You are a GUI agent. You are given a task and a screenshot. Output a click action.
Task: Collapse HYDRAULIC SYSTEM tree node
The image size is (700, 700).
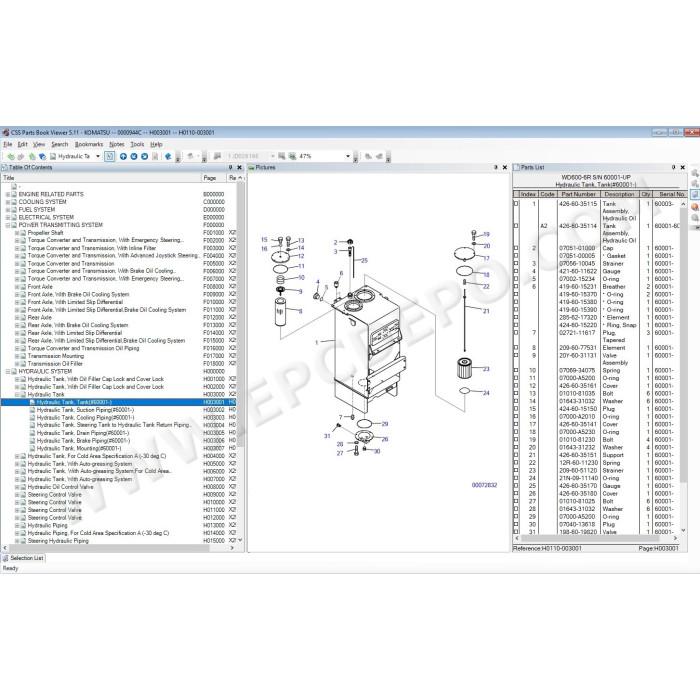(7, 371)
